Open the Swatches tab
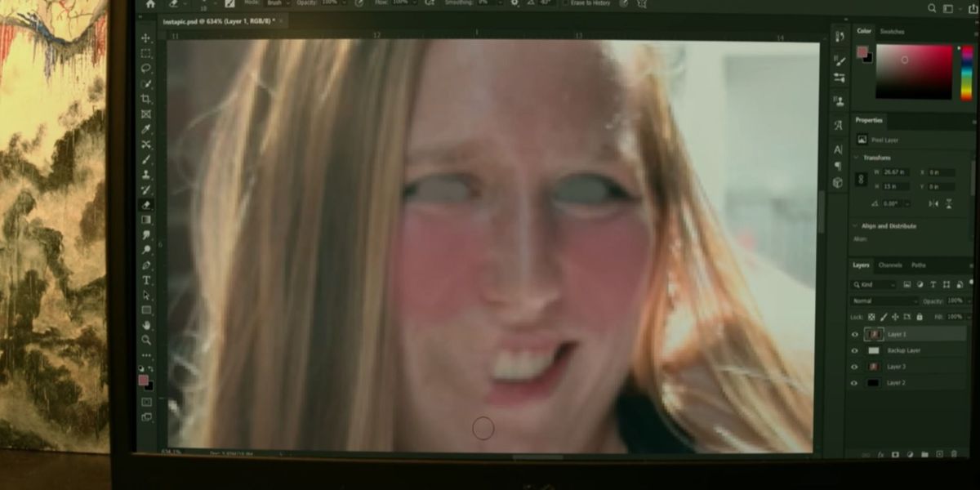 pos(892,32)
